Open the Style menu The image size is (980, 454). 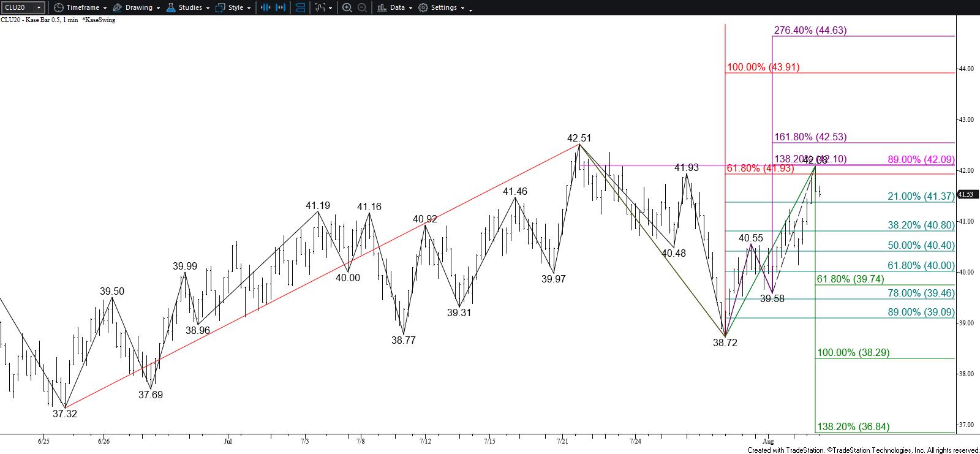236,7
